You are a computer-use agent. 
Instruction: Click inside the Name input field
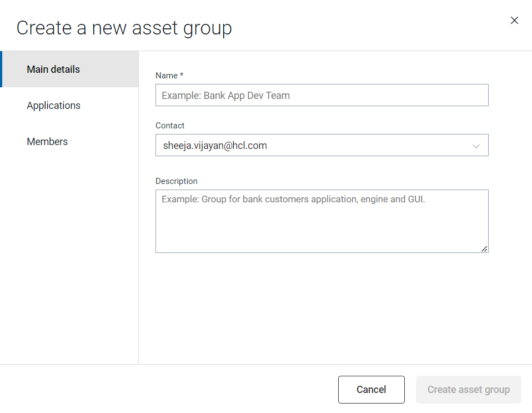[x=322, y=95]
